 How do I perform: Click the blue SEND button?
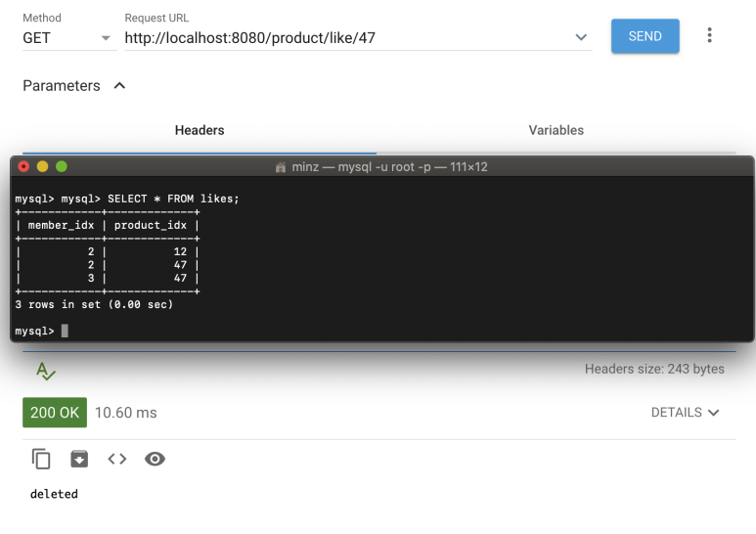pos(645,36)
